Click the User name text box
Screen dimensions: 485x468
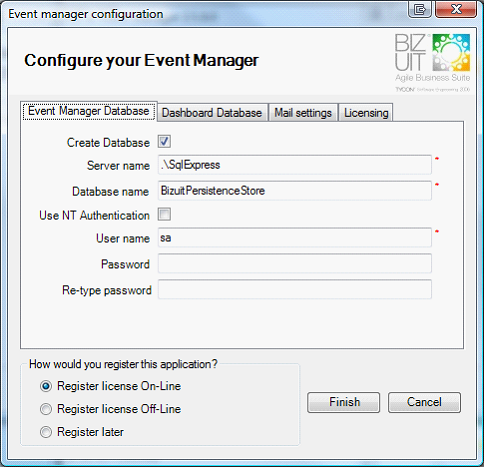coord(295,238)
